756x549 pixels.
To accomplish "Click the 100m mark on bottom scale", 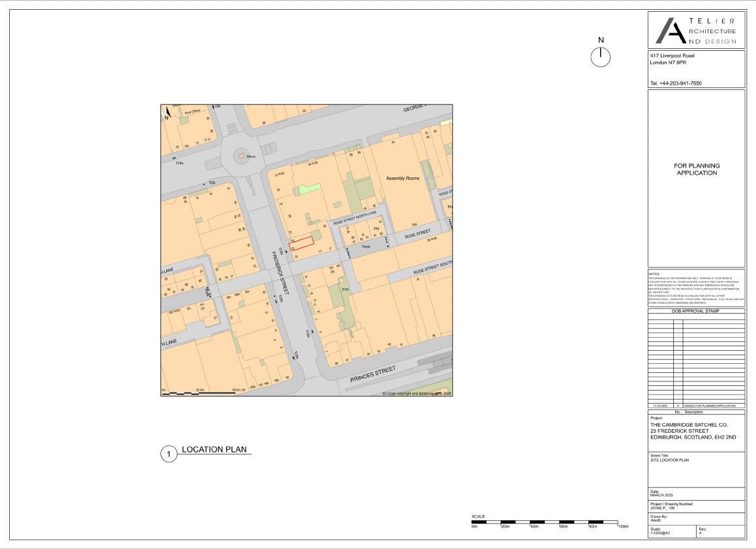I will 622,526.
